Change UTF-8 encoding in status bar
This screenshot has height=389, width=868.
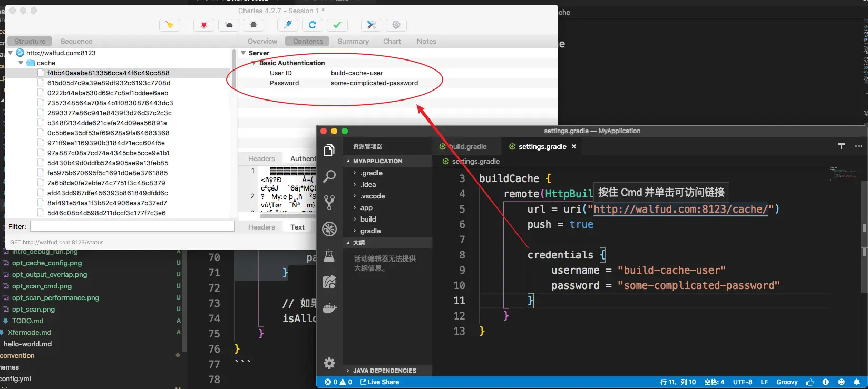tap(743, 382)
